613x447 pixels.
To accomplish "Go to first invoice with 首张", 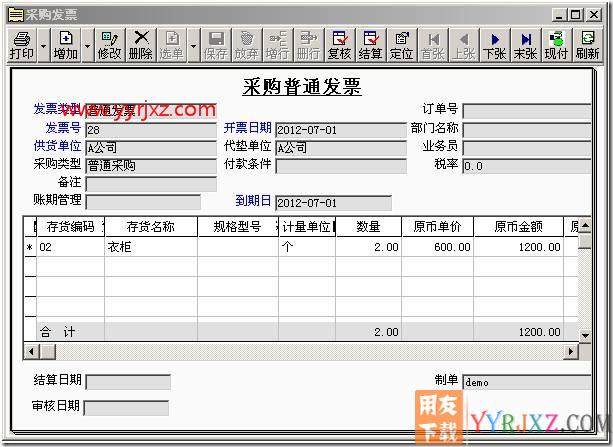I will [x=433, y=45].
